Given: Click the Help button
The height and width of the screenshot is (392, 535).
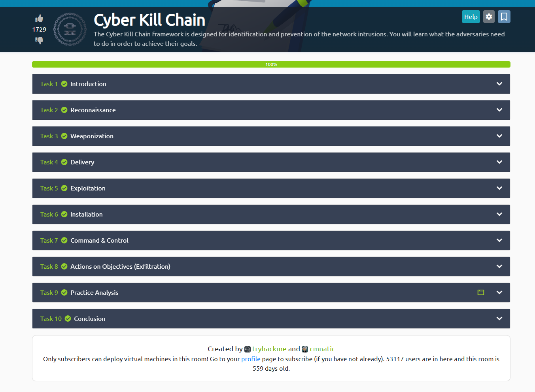Looking at the screenshot, I should (471, 17).
